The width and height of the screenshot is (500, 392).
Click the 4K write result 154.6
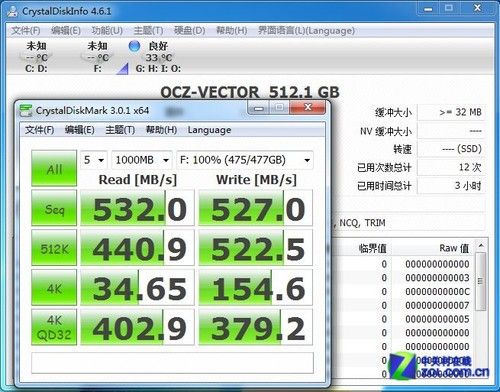point(256,287)
